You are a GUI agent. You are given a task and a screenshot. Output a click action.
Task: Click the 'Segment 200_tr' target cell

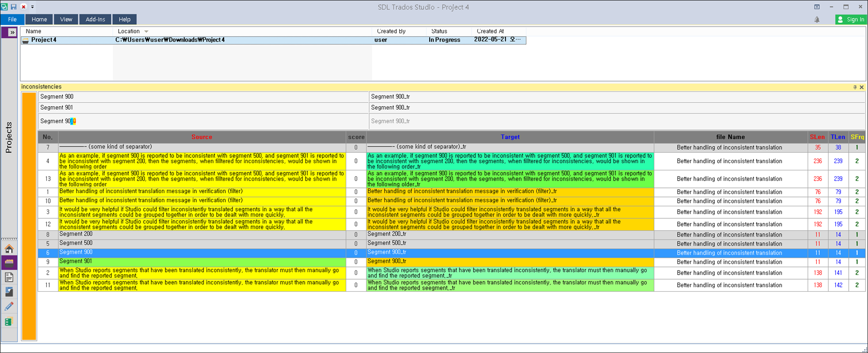click(x=510, y=235)
